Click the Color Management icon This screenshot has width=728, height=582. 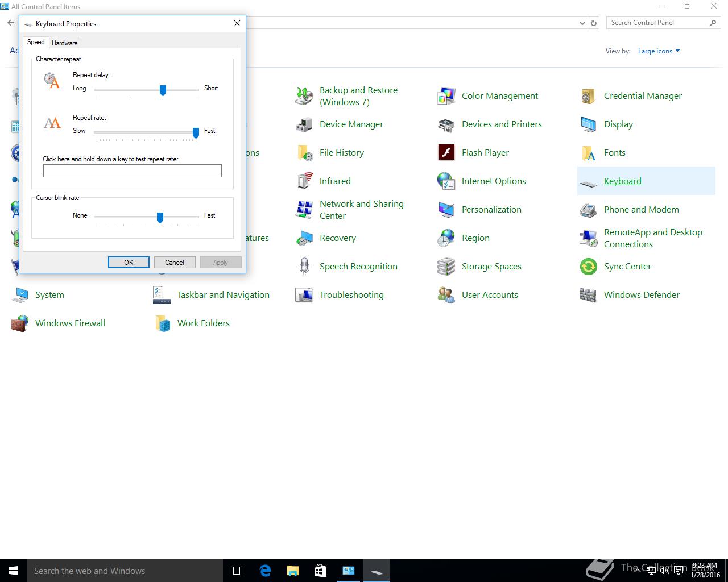pos(446,96)
